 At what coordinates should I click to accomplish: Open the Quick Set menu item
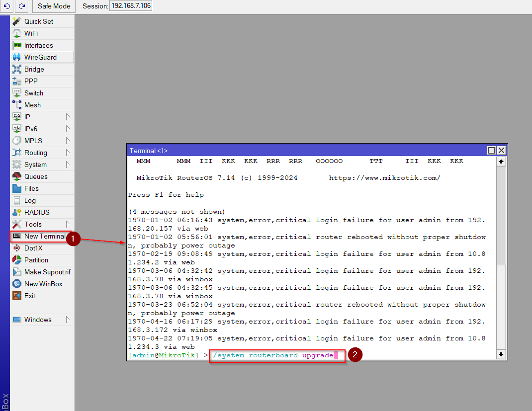tap(42, 21)
